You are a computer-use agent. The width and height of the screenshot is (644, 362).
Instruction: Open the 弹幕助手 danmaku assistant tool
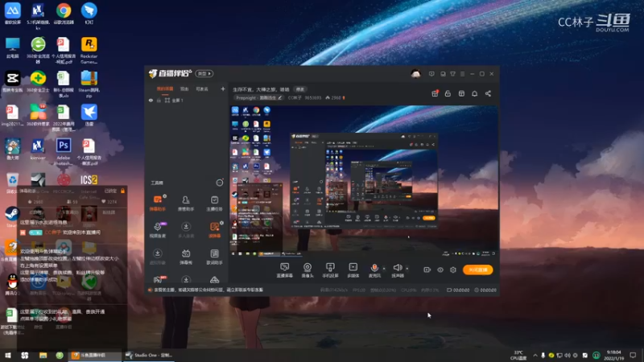(157, 203)
